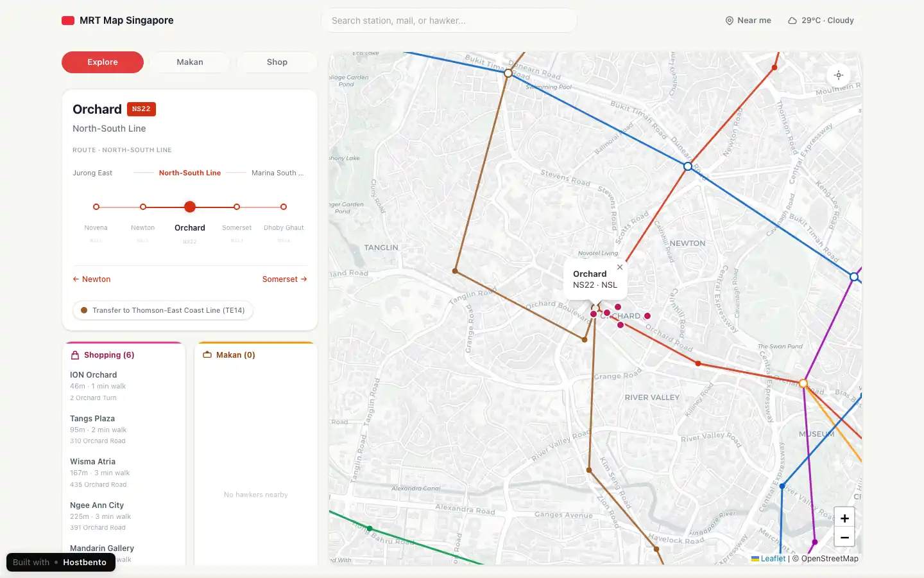Go back to Newton station
Viewport: 924px width, 578px height.
tap(91, 279)
